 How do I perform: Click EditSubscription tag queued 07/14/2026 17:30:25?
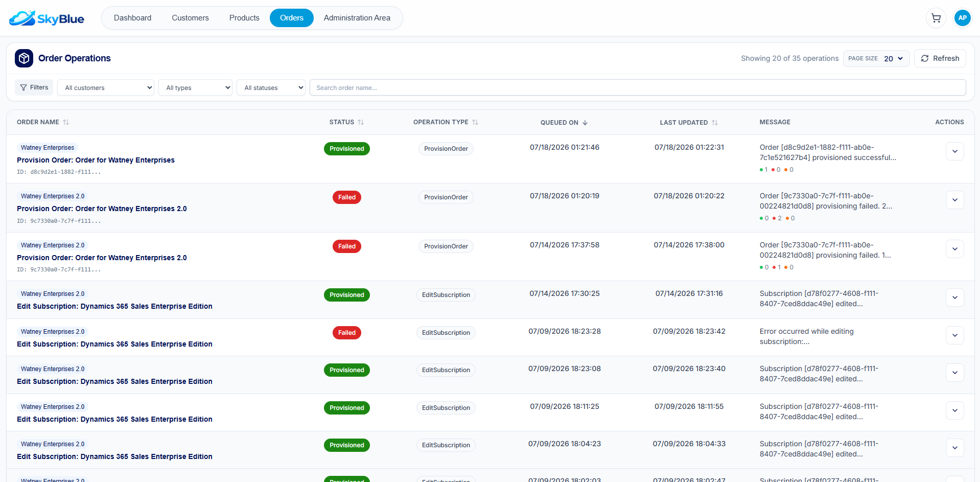(446, 295)
